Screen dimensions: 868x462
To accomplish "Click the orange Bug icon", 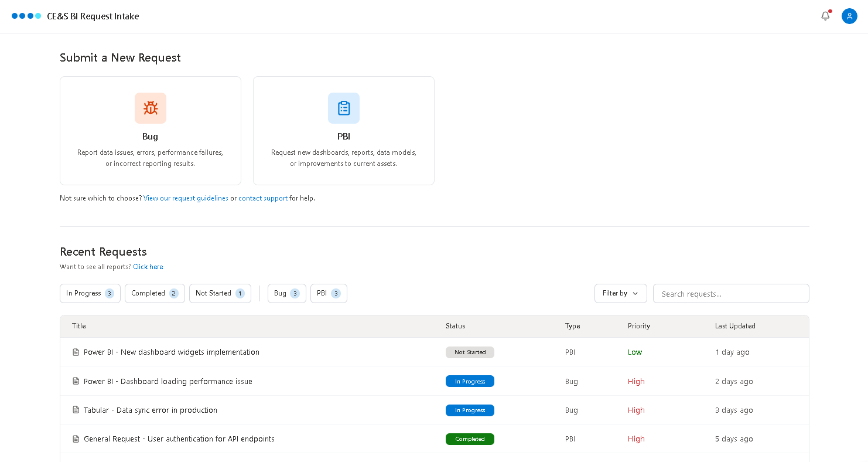I will coord(151,108).
